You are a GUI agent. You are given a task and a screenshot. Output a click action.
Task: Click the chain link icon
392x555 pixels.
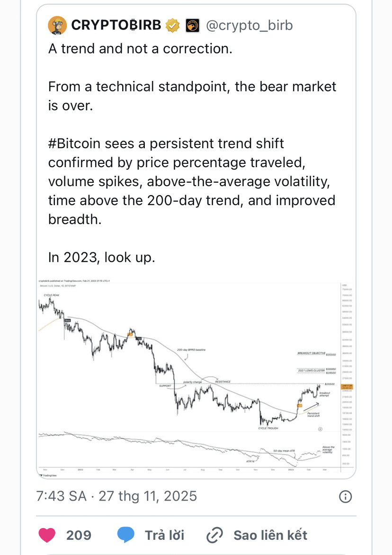(214, 535)
